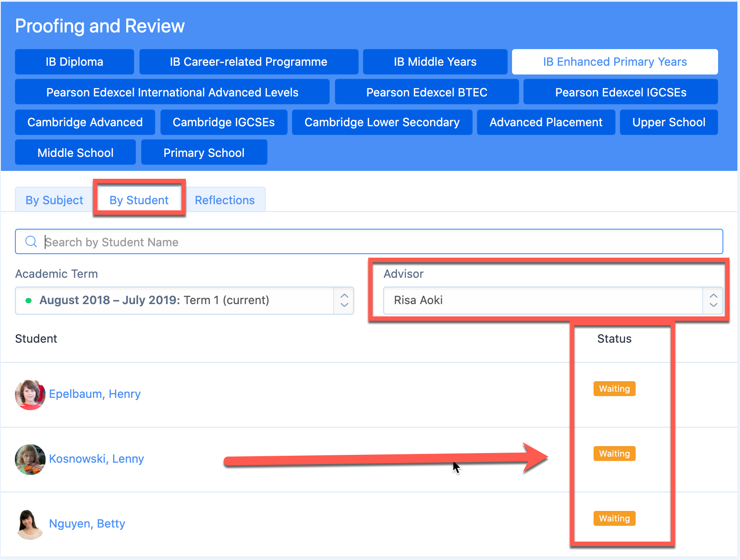
Task: Open Lenny Kosnowski's avatar photo
Action: (x=30, y=459)
